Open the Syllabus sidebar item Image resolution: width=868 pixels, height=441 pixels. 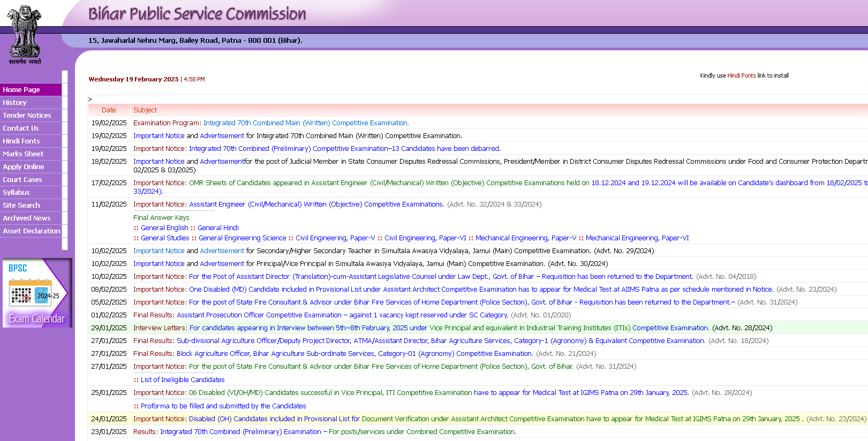[x=16, y=193]
